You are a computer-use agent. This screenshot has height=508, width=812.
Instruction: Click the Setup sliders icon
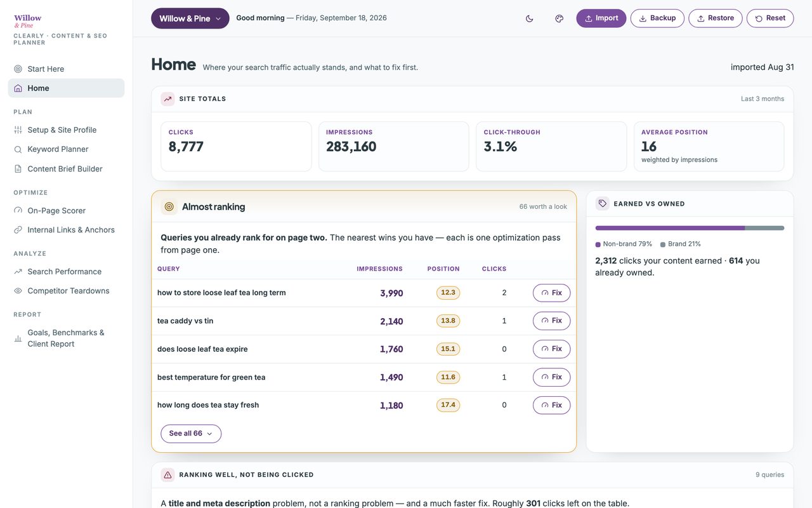(x=18, y=130)
